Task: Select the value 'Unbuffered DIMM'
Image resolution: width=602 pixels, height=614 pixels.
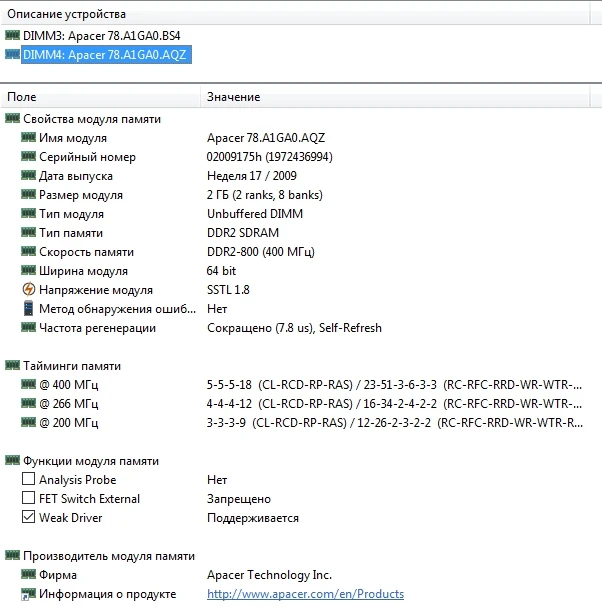Action: coord(255,214)
